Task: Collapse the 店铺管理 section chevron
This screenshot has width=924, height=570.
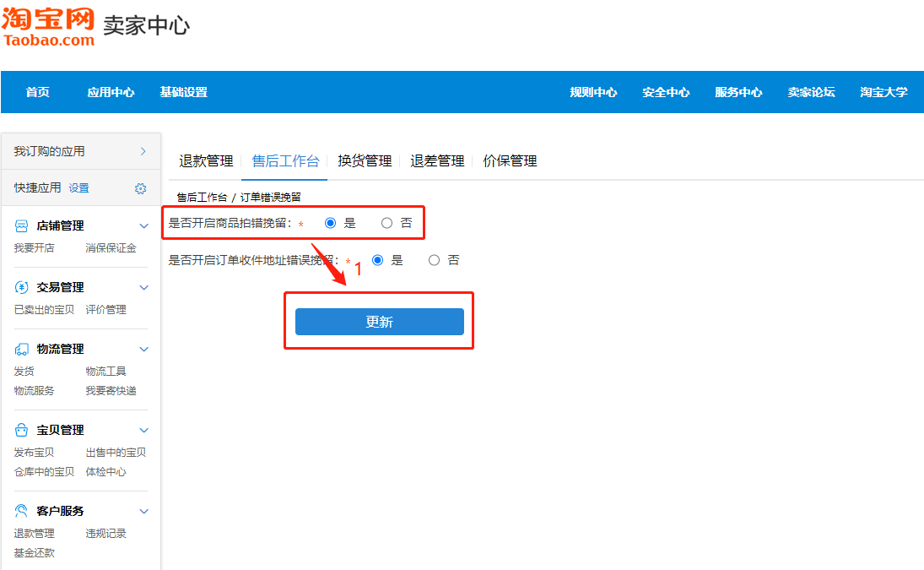Action: pos(143,226)
